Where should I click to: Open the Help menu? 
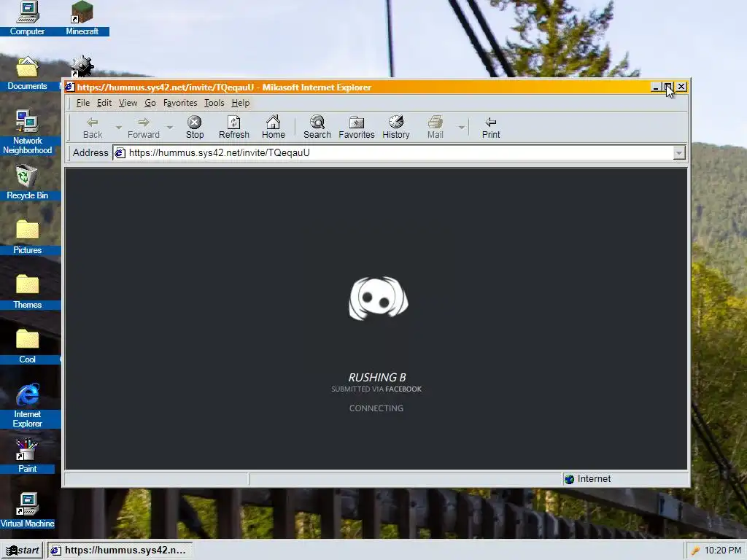[241, 103]
